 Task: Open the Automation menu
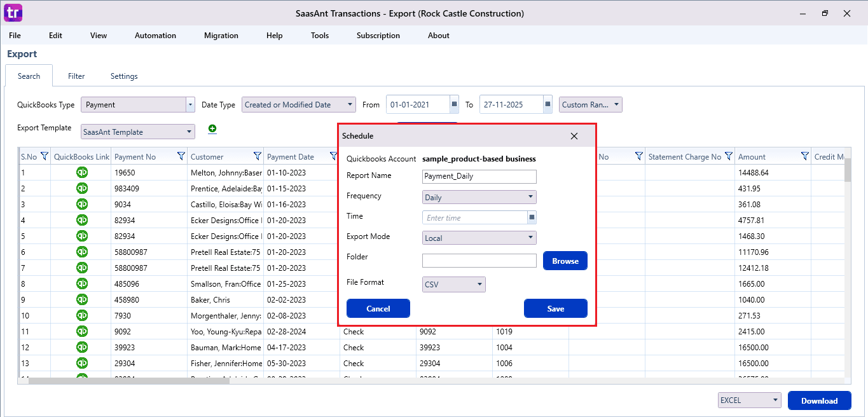[155, 36]
